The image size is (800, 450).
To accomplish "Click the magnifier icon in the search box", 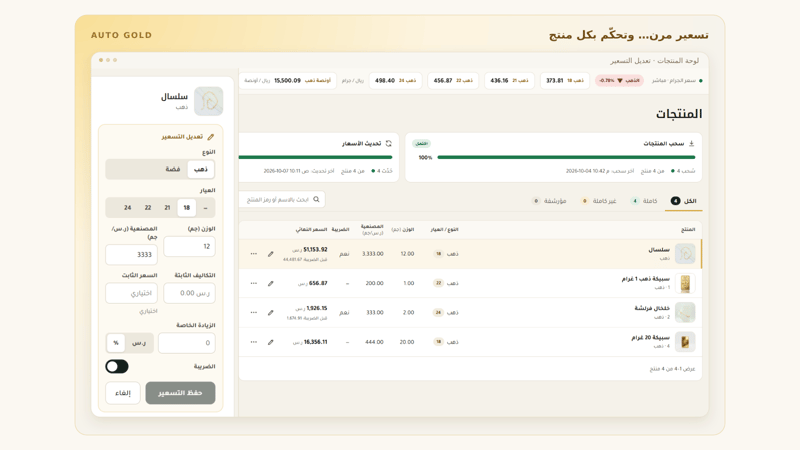I will pos(316,199).
